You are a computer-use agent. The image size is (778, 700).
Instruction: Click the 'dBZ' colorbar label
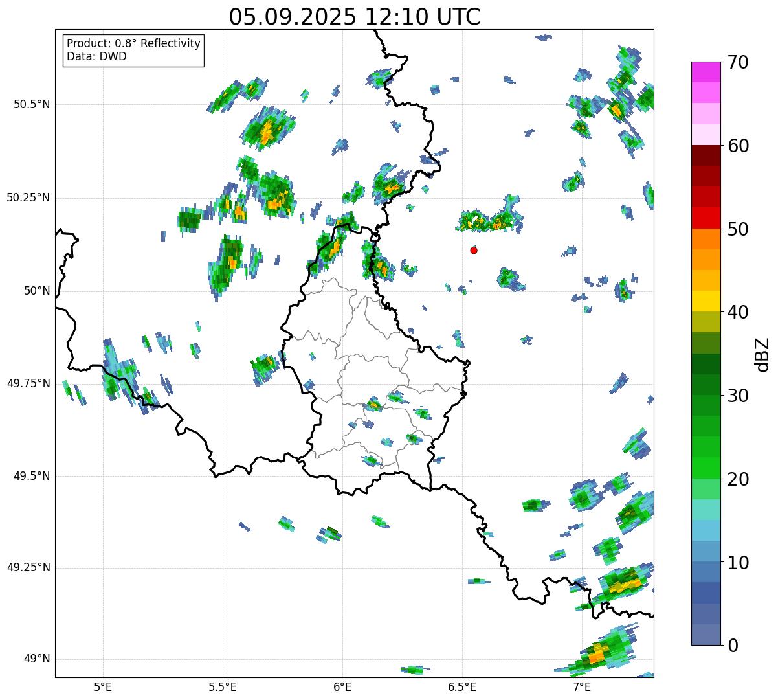pyautogui.click(x=763, y=354)
